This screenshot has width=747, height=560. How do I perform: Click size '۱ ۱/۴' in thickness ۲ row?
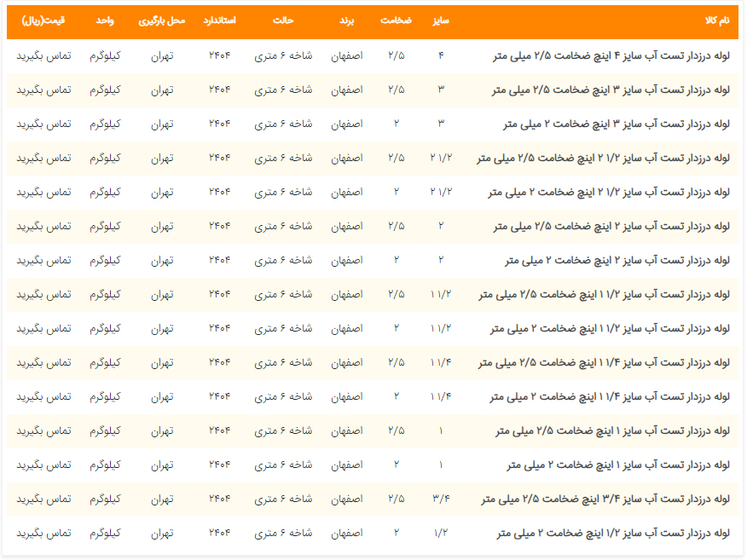pyautogui.click(x=441, y=396)
